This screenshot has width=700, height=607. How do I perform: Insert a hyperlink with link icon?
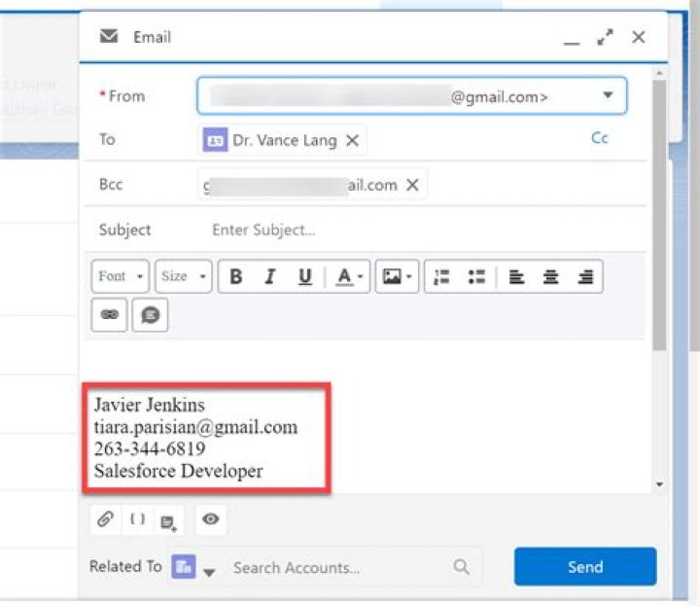point(109,315)
